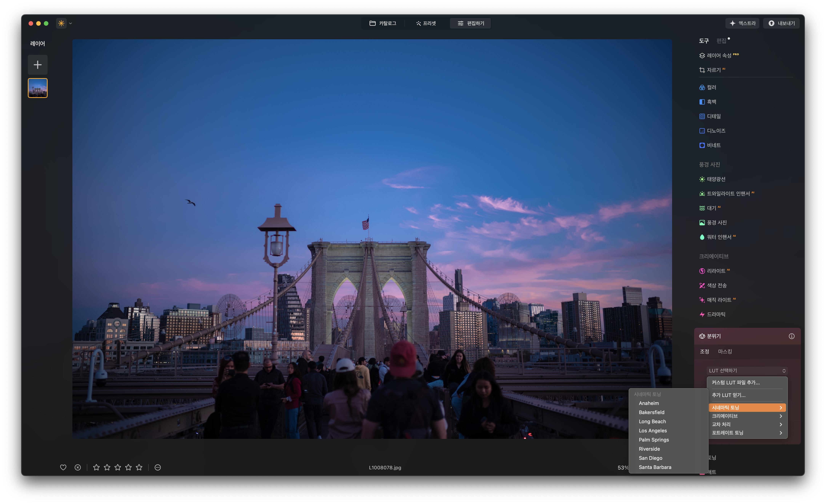The height and width of the screenshot is (504, 826).
Task: Switch to the 마스킹 tab
Action: (725, 352)
